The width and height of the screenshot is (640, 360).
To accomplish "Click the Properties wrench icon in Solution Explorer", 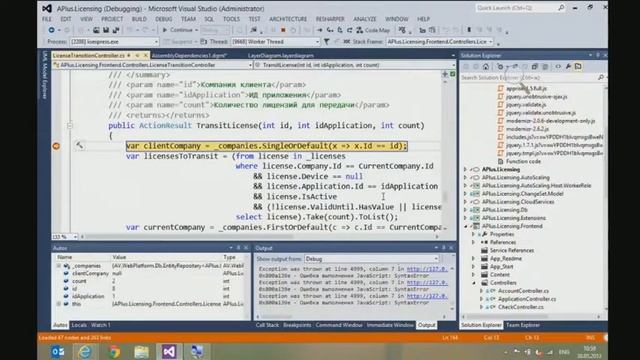I will pyautogui.click(x=568, y=67).
